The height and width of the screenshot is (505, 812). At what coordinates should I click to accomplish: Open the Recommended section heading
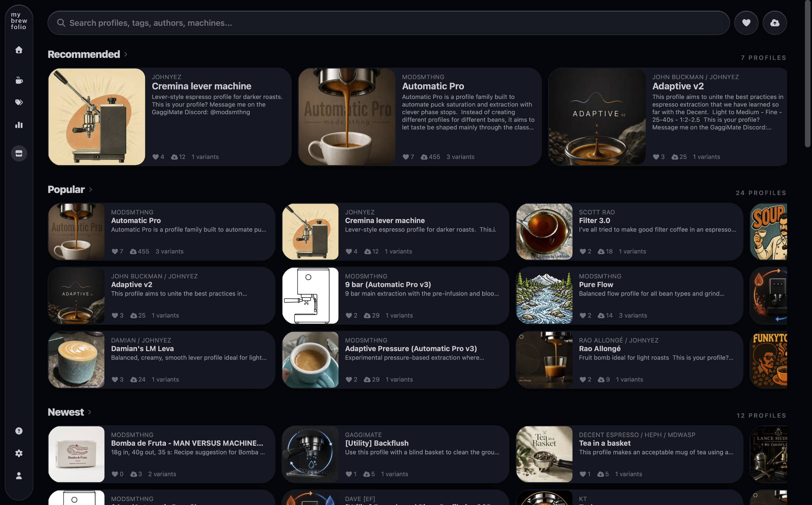84,54
